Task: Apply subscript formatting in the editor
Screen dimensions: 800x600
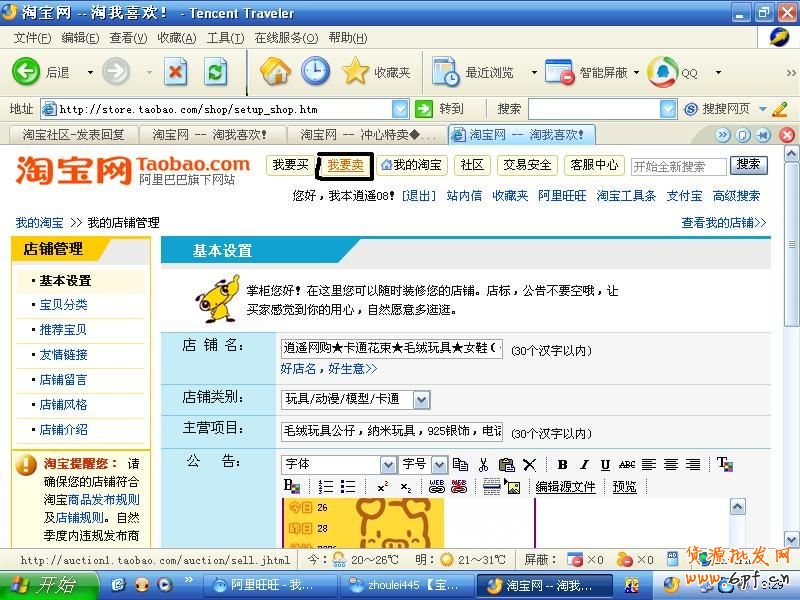Action: click(406, 487)
